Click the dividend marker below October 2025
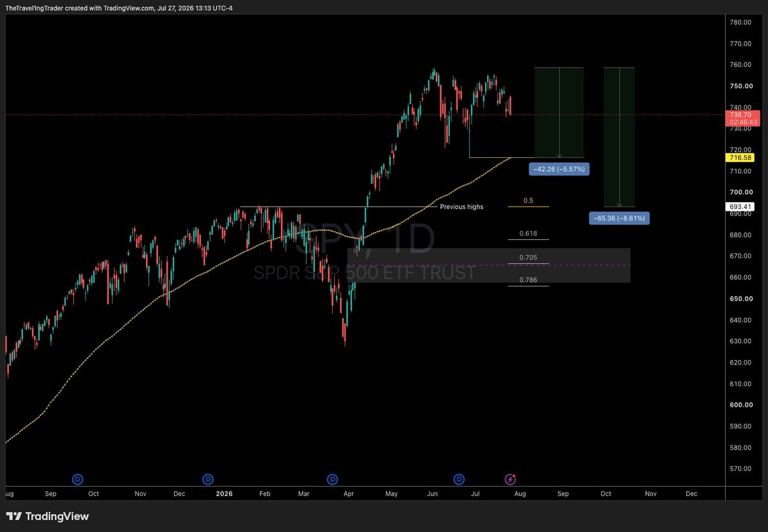 (x=77, y=478)
